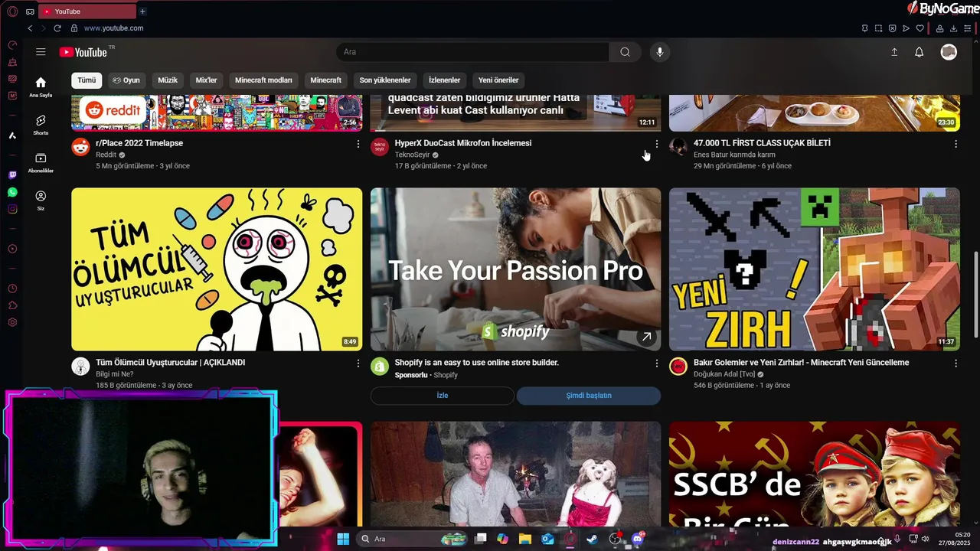Viewport: 980px width, 551px height.
Task: Open Siz section in sidebar
Action: tap(41, 201)
